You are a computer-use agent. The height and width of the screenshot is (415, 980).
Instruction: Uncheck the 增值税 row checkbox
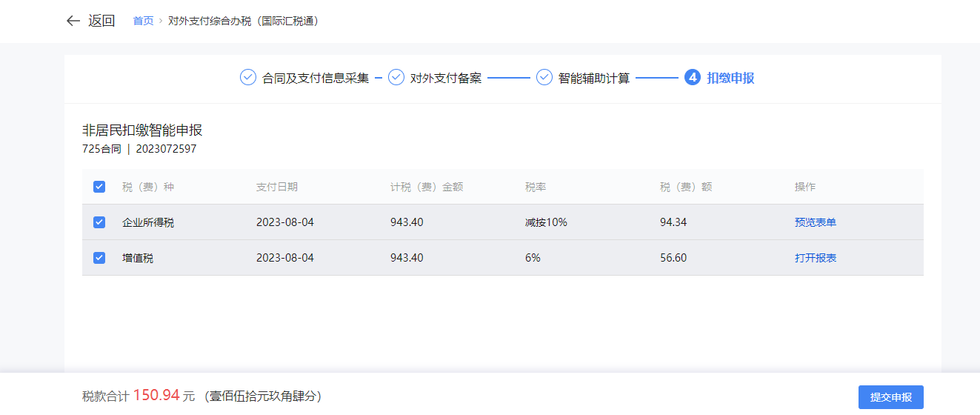[99, 258]
